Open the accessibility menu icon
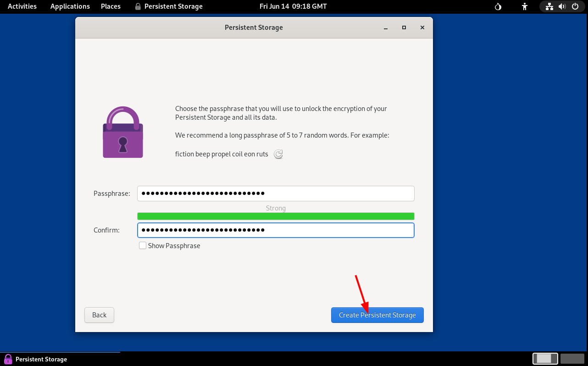This screenshot has height=366, width=588. [525, 6]
